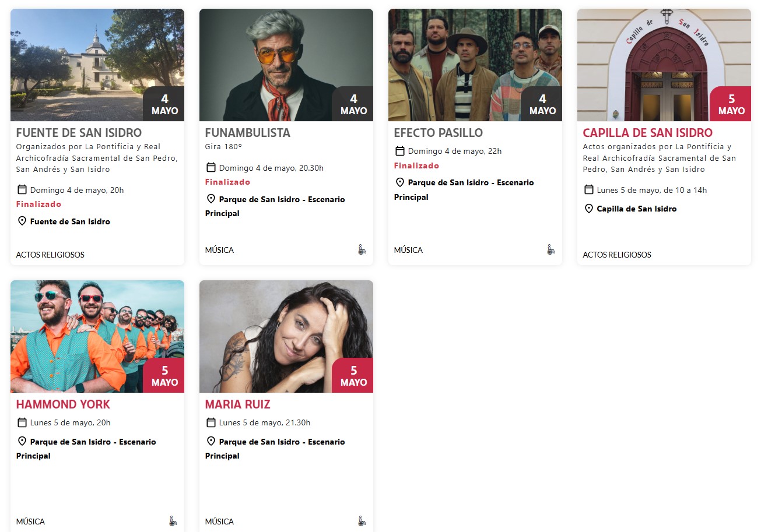Click organizer description under Fuente de San Isidro title
761x532 pixels.
[97, 158]
